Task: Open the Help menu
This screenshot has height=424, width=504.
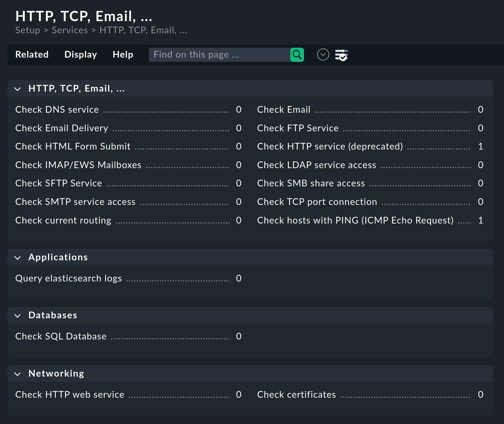Action: point(123,55)
